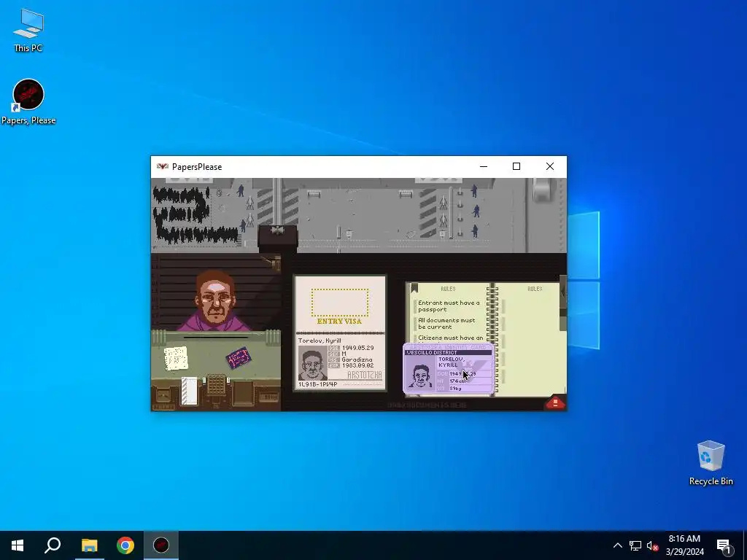Click ID card name 'TORELOV, KYRILL'
This screenshot has width=747, height=560.
[451, 362]
